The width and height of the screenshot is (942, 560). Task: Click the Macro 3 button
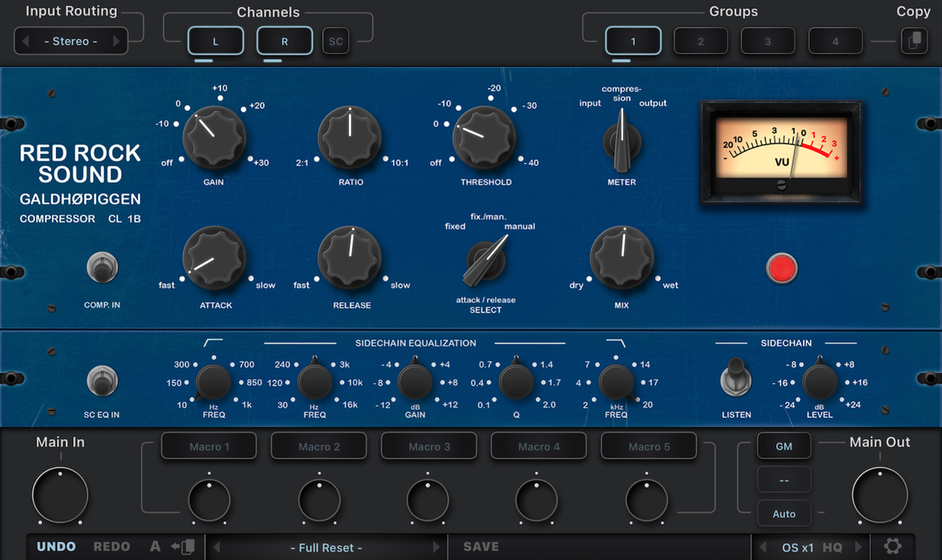[429, 446]
